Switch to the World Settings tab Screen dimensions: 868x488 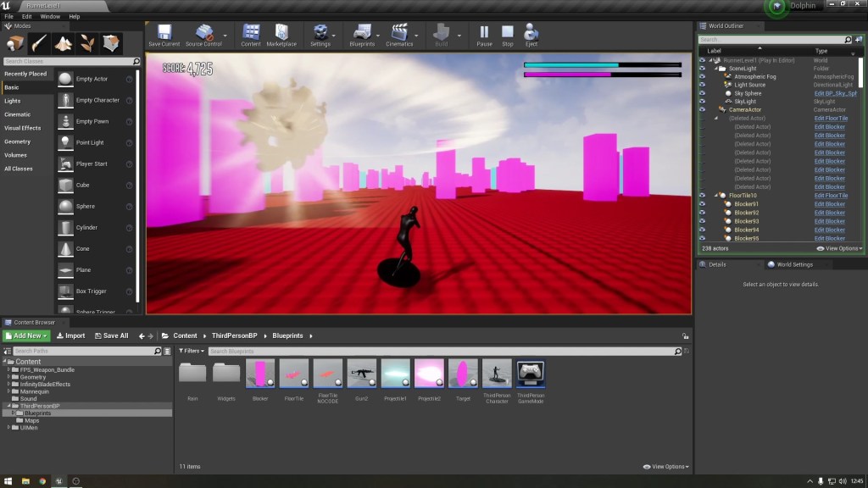[794, 264]
